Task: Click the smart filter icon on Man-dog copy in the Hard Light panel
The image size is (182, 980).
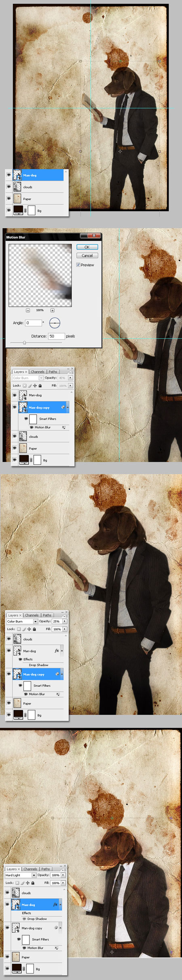Action: tap(56, 928)
